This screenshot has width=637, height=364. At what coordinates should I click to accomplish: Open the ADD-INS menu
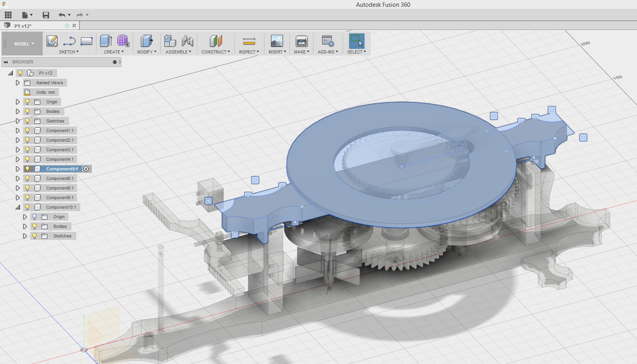328,52
